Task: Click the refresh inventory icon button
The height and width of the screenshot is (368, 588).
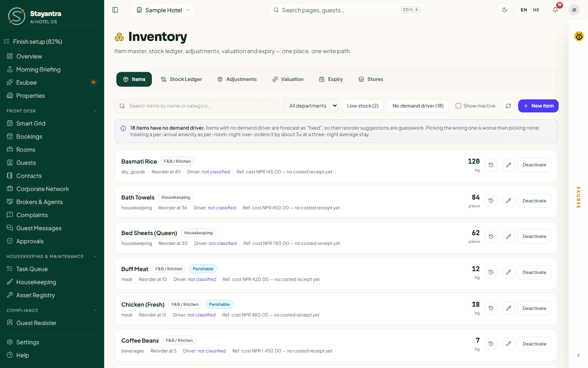Action: tap(508, 106)
